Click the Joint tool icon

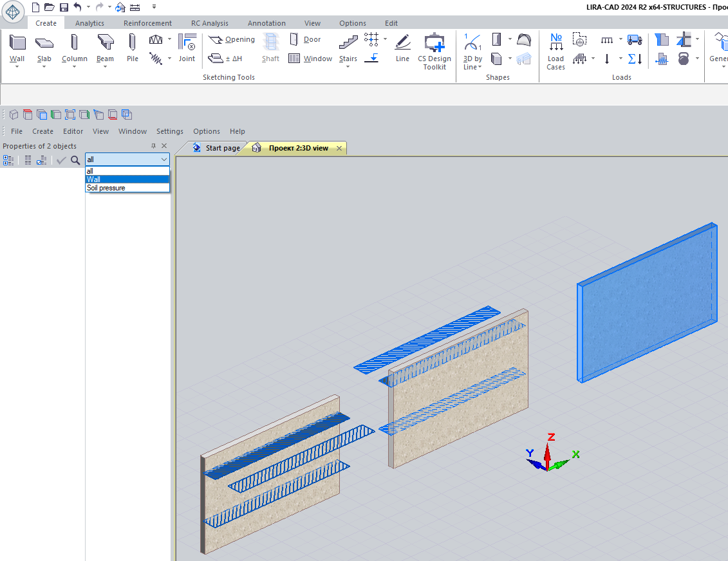(187, 43)
